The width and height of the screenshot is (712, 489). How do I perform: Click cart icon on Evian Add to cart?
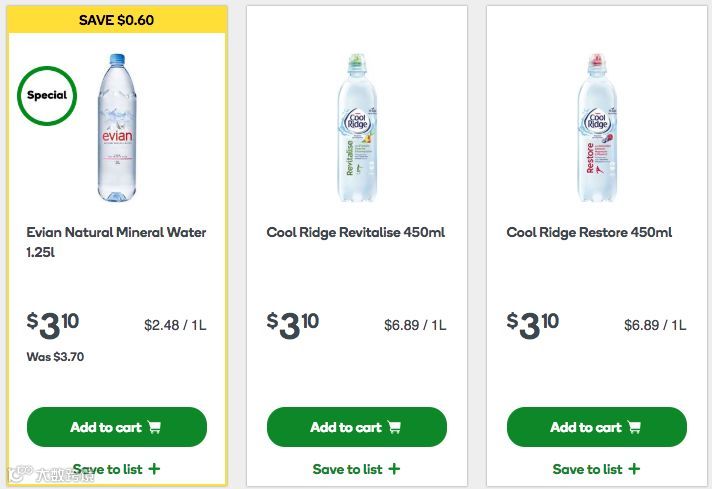[155, 427]
